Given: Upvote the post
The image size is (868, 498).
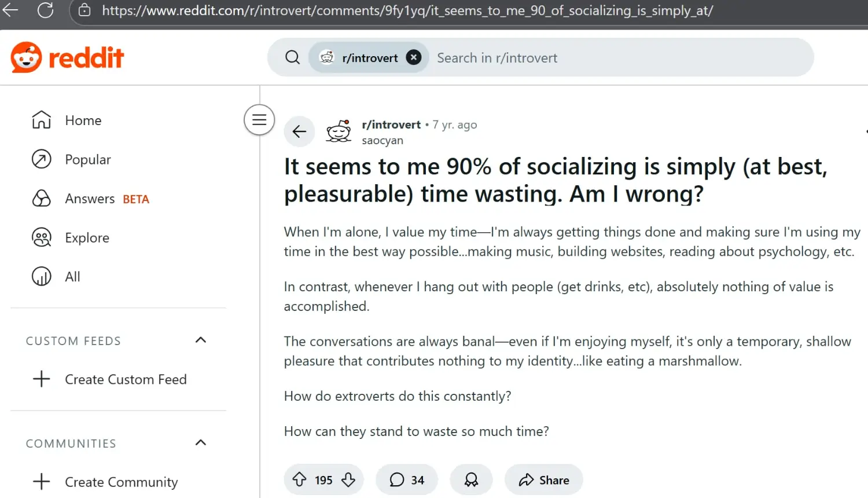Looking at the screenshot, I should [x=299, y=479].
